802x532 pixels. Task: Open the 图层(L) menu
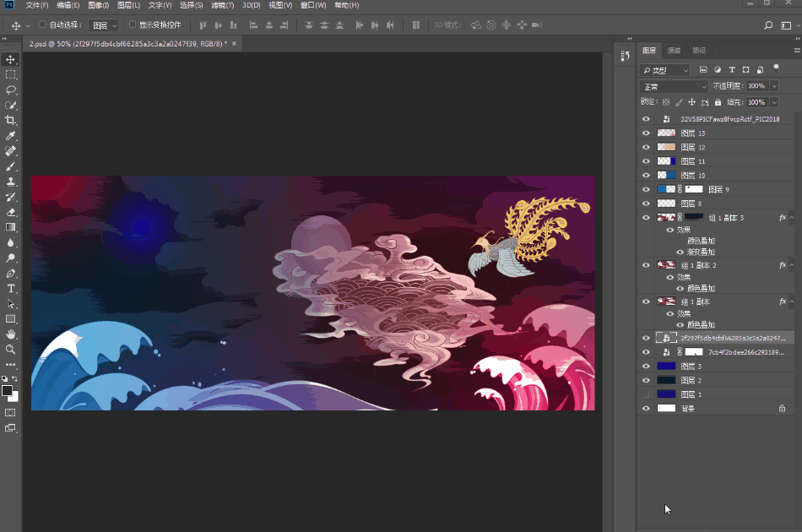pyautogui.click(x=128, y=5)
